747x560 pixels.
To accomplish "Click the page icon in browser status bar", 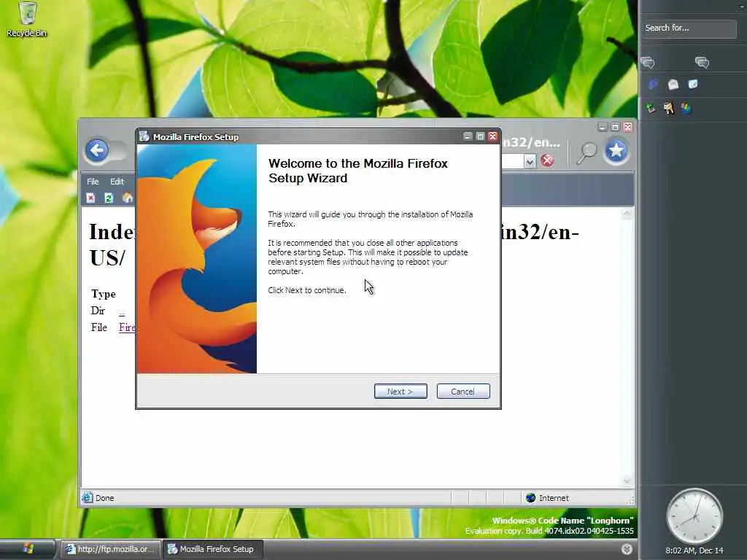I will point(88,497).
